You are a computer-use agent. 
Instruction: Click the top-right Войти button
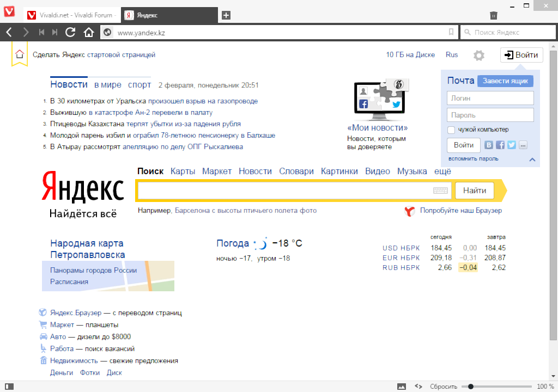click(x=521, y=55)
